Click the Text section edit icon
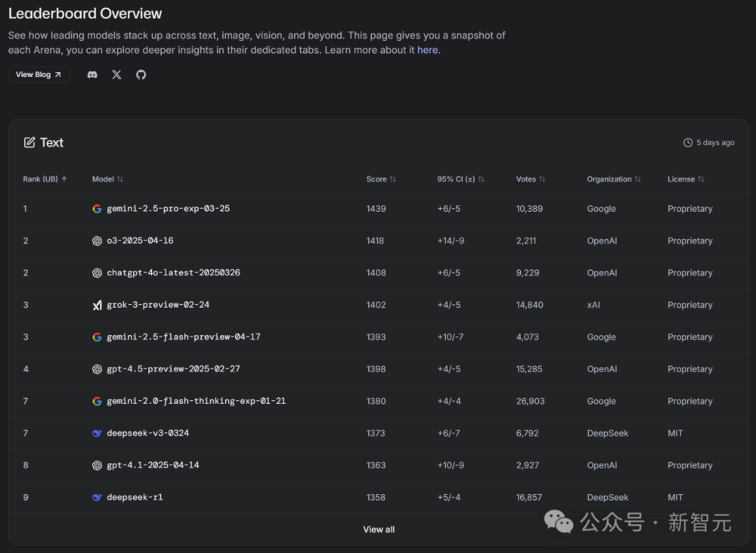 click(29, 142)
